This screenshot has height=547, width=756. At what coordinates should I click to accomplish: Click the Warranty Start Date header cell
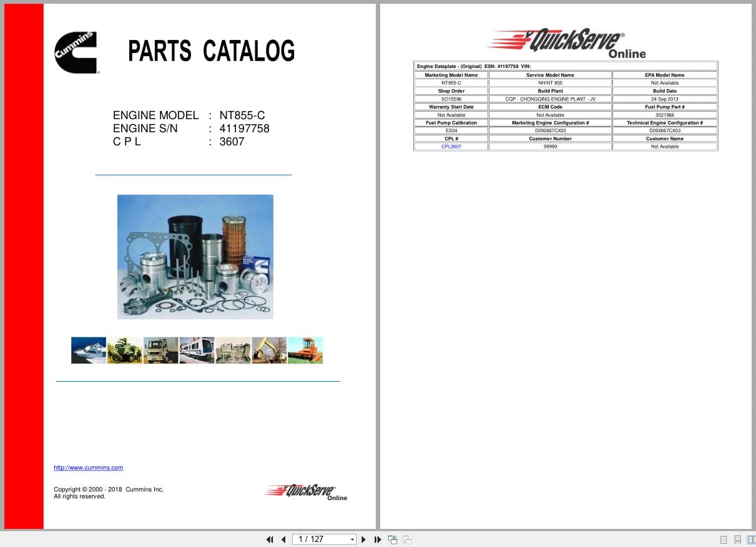click(451, 107)
